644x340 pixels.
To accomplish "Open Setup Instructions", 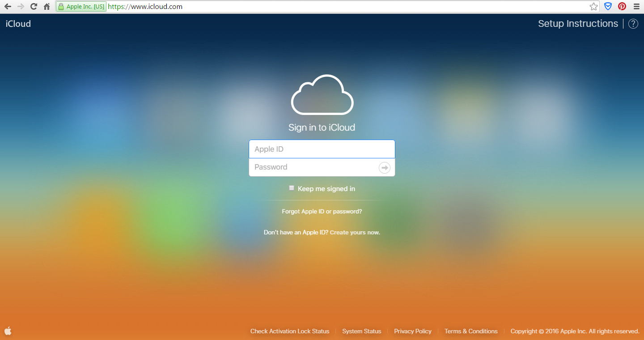I will point(578,24).
